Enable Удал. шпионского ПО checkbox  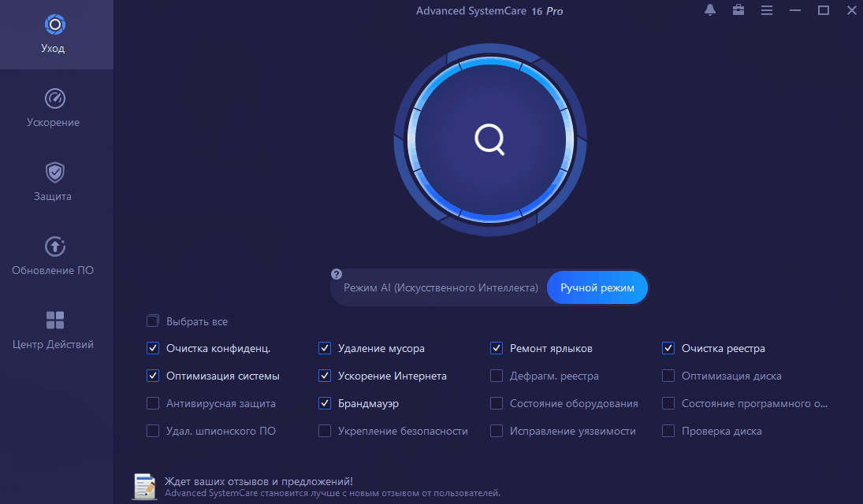click(x=152, y=431)
